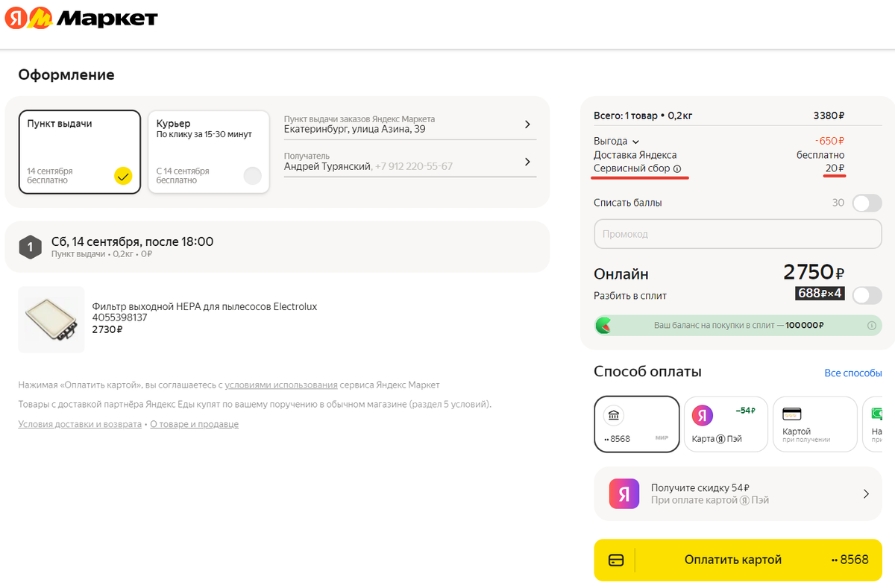Select the Пункт выдачи delivery option
895x588 pixels.
coord(80,152)
